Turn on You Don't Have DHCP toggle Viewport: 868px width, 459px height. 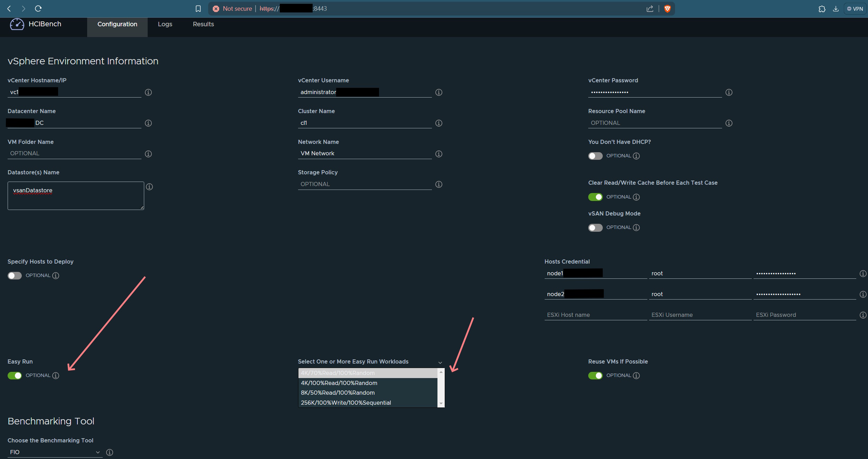[595, 156]
